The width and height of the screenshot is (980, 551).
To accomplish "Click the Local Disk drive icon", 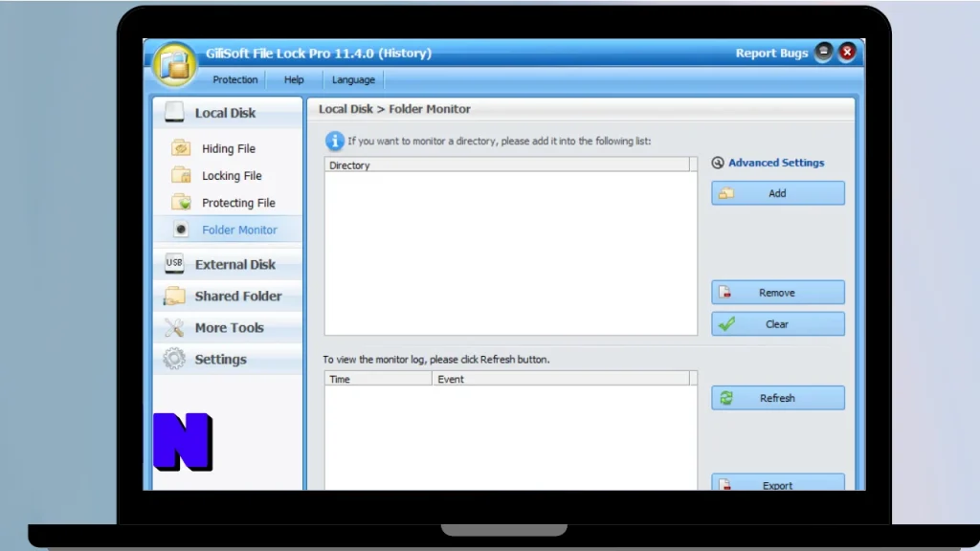I will tap(174, 112).
